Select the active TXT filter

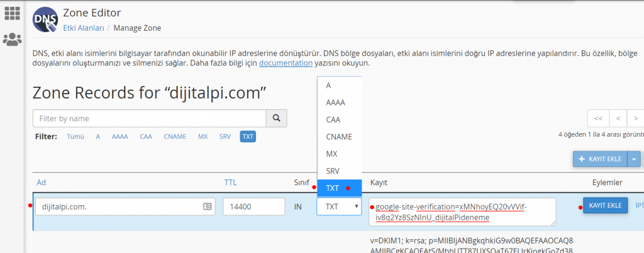[248, 137]
